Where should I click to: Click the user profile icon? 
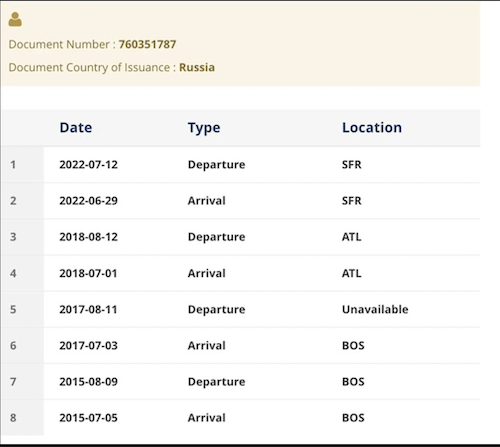coord(15,19)
